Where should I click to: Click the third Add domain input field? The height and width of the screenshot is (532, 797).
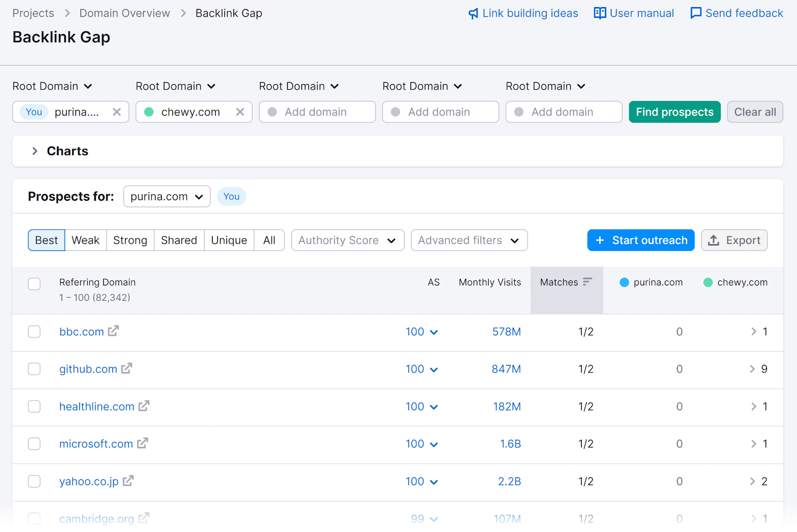click(x=317, y=112)
